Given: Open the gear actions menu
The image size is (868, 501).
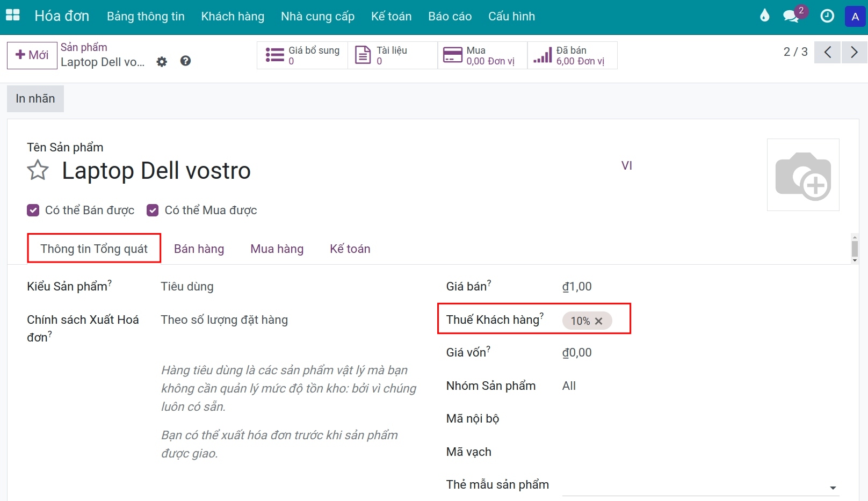Looking at the screenshot, I should [x=162, y=62].
